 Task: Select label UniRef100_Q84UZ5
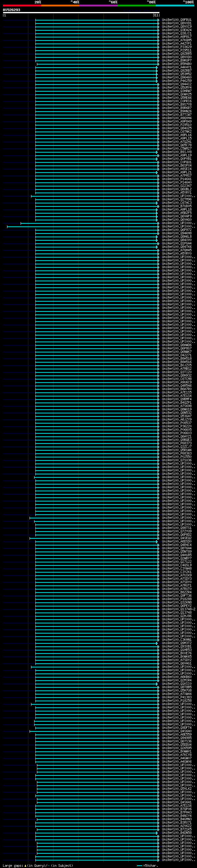coord(176,128)
